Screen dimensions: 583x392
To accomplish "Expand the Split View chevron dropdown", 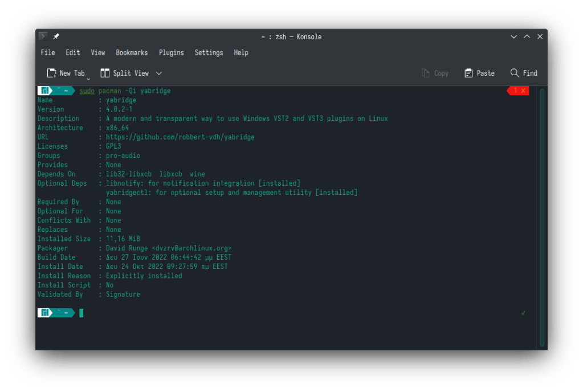I will pyautogui.click(x=159, y=73).
